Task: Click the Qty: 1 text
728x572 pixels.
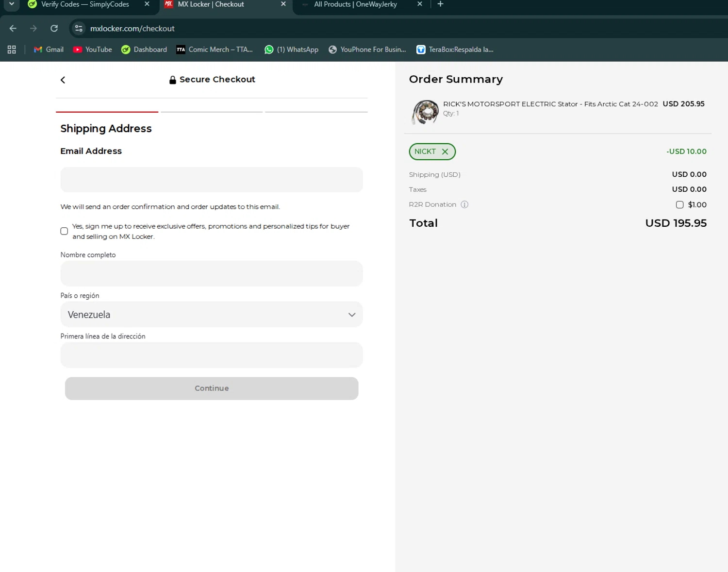Action: [x=451, y=114]
